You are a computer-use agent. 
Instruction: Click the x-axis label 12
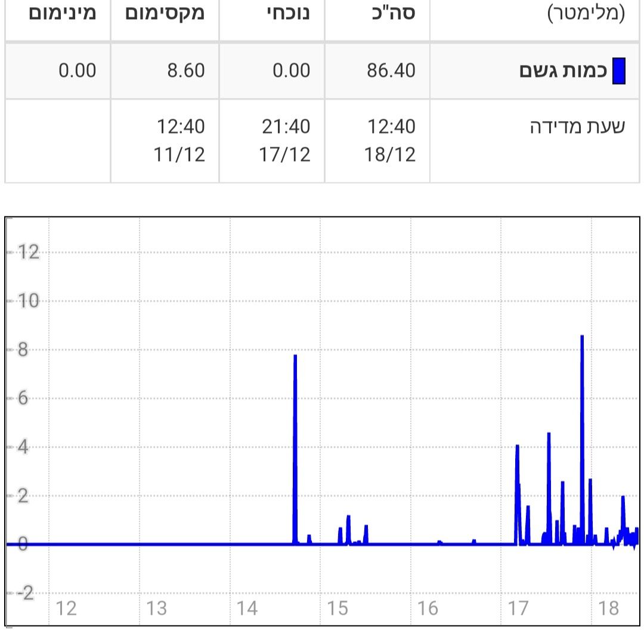click(66, 609)
